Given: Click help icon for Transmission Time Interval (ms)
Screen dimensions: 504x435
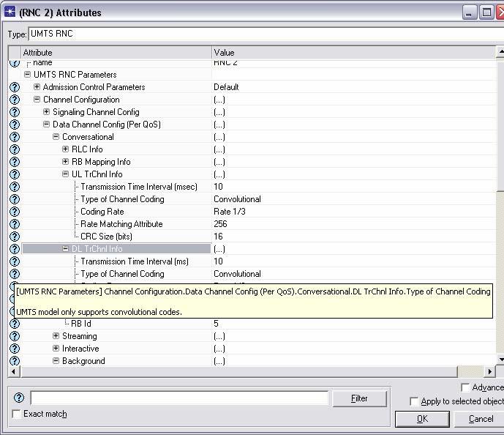Looking at the screenshot, I should point(15,261).
